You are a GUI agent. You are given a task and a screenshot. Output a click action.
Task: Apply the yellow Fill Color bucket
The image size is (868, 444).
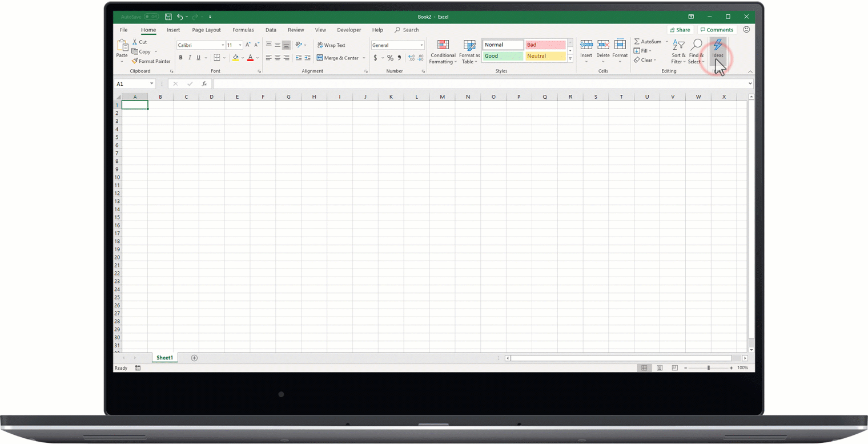235,58
